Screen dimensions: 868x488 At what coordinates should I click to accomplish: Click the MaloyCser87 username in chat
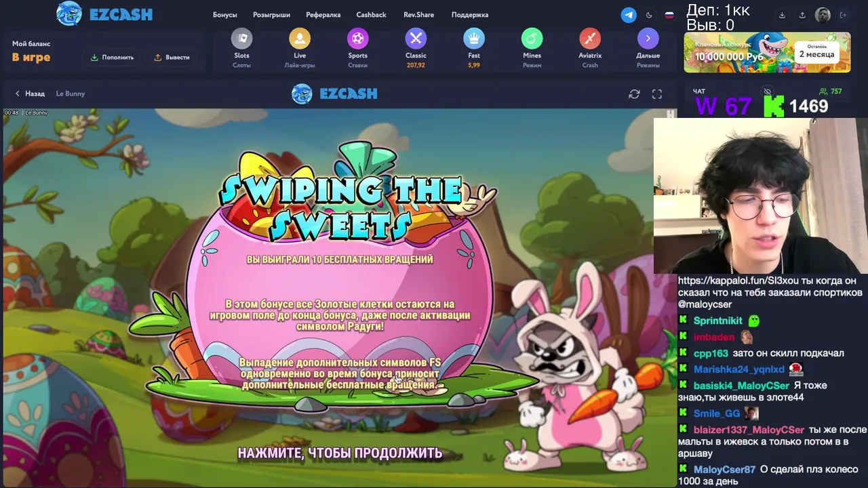724,469
